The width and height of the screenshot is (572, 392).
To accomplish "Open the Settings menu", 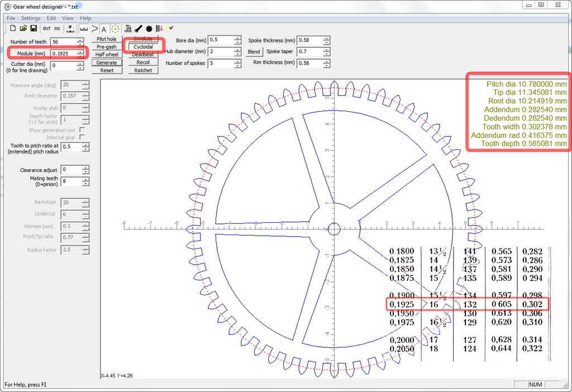I will click(x=31, y=18).
